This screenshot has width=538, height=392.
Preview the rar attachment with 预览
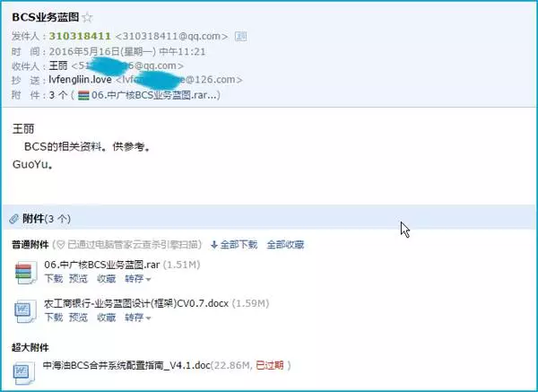tap(78, 279)
